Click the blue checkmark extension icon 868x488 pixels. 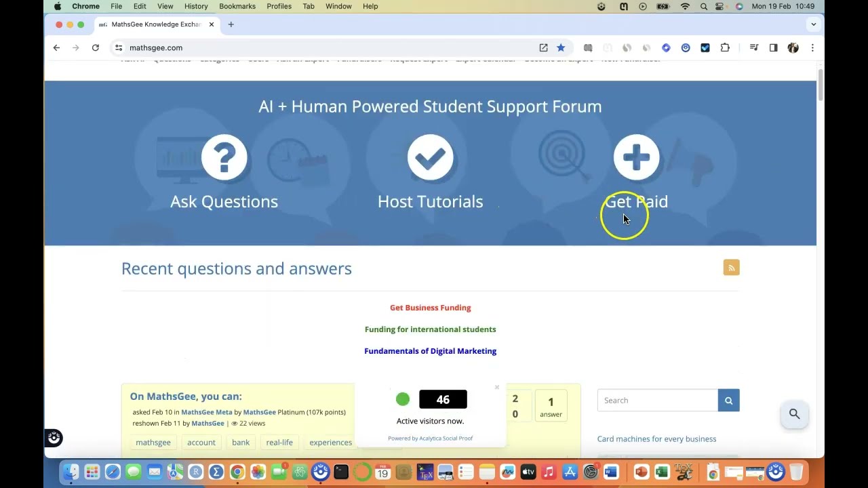tap(705, 47)
